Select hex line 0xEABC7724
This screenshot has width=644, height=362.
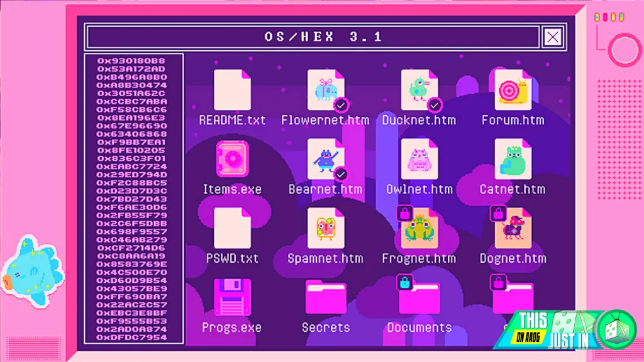[x=131, y=167]
